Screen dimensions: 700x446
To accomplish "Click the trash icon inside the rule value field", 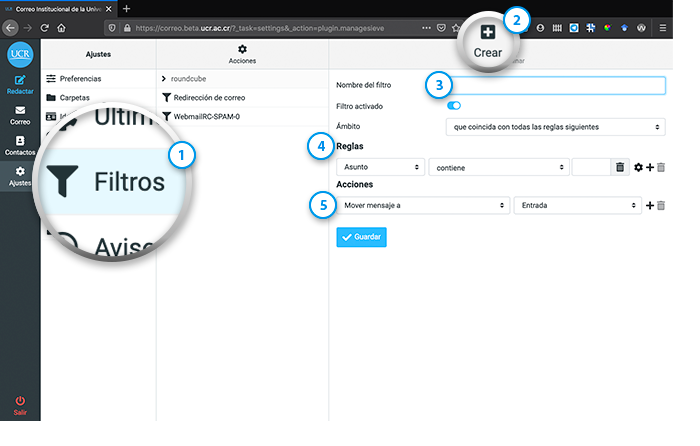I will (620, 167).
